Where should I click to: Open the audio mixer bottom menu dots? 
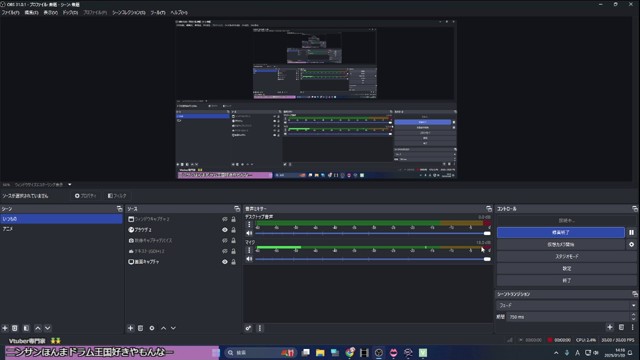click(260, 328)
